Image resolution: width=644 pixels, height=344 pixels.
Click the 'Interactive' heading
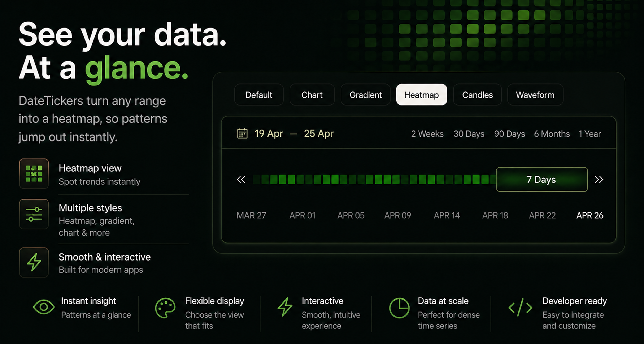tap(322, 301)
